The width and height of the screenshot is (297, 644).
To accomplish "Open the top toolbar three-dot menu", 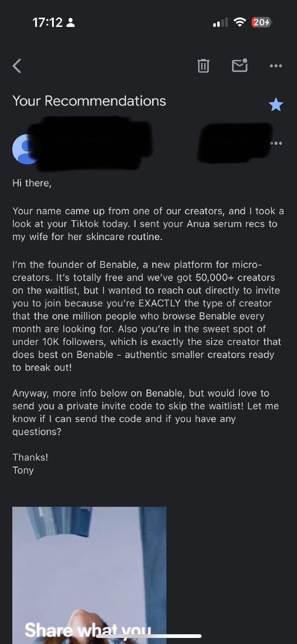I will click(276, 66).
